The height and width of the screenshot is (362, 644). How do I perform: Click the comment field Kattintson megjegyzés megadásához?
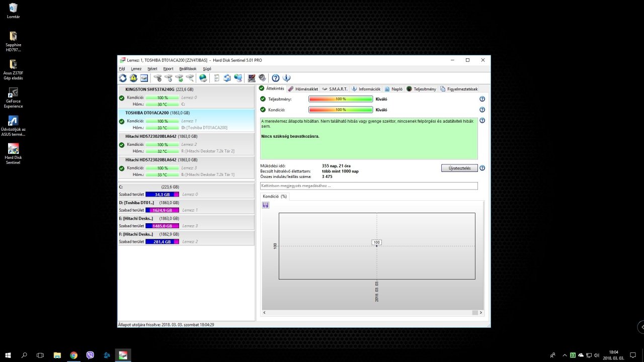tap(369, 186)
